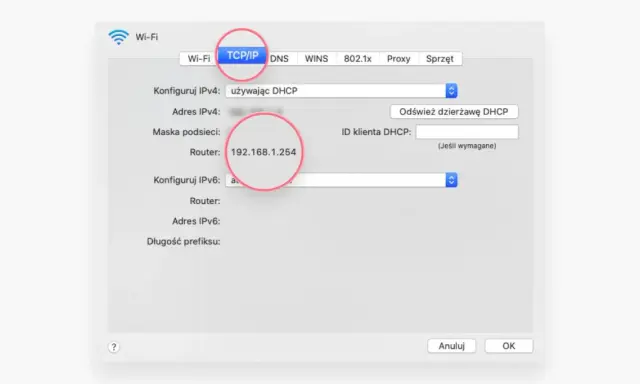
Task: Open help with the question mark icon
Action: point(114,347)
